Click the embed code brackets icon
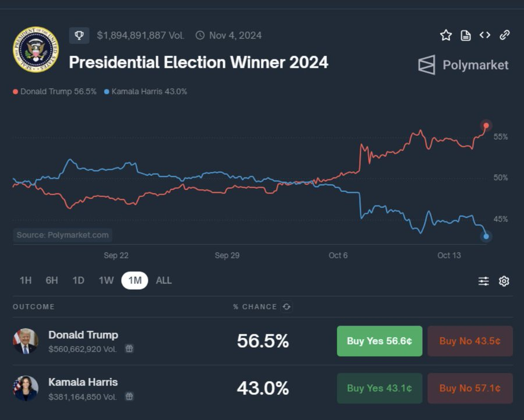This screenshot has height=420, width=524. click(485, 35)
